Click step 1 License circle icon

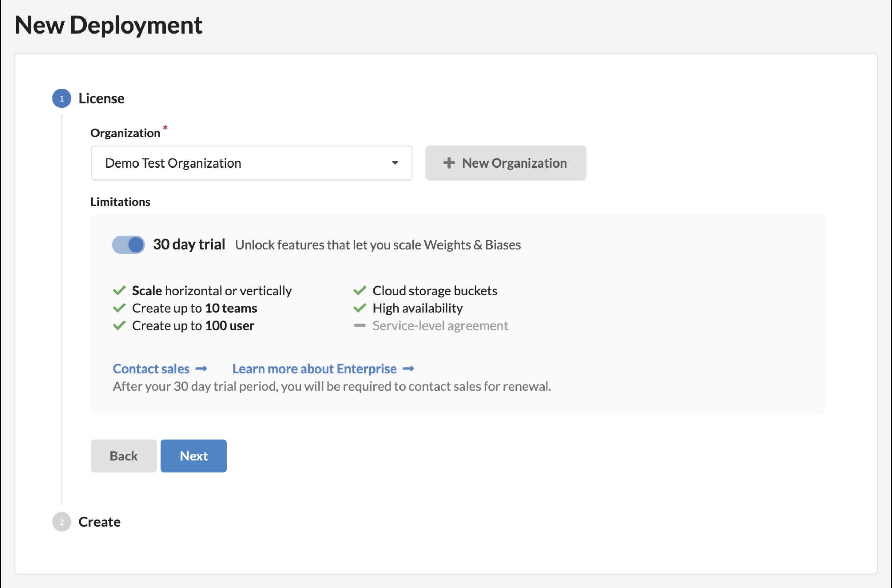click(62, 98)
